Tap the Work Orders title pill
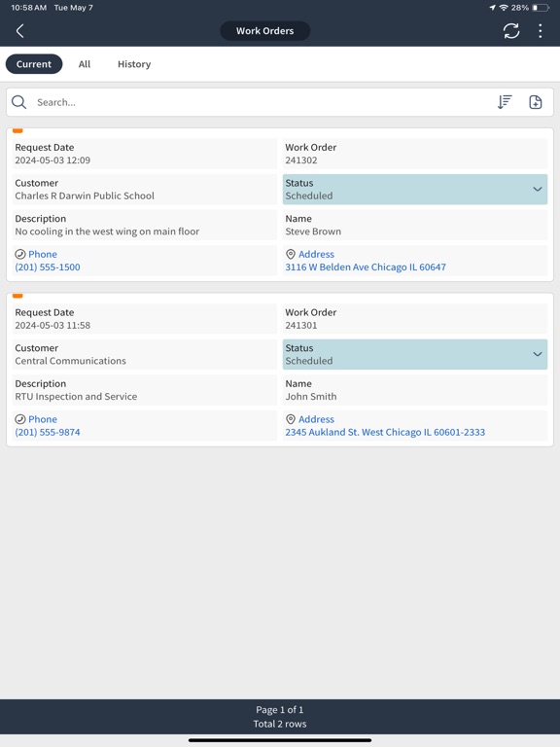Image resolution: width=560 pixels, height=747 pixels. (x=264, y=31)
